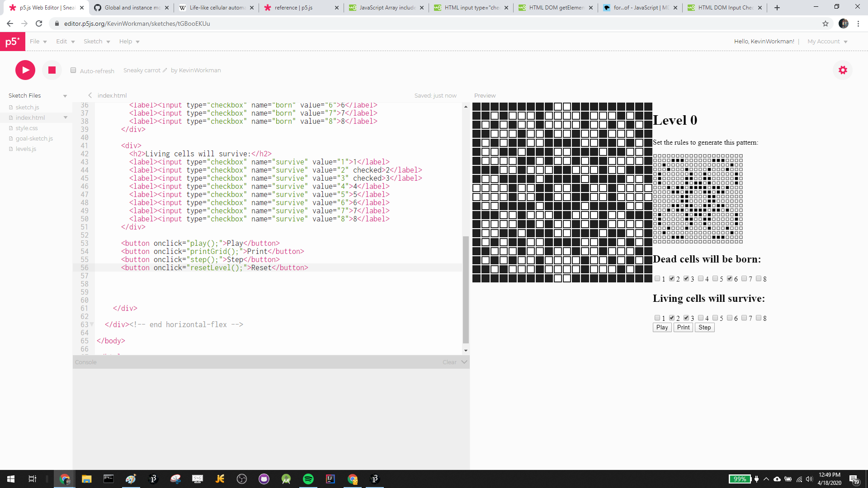Open the Sketch Files dropdown arrow

coord(65,96)
